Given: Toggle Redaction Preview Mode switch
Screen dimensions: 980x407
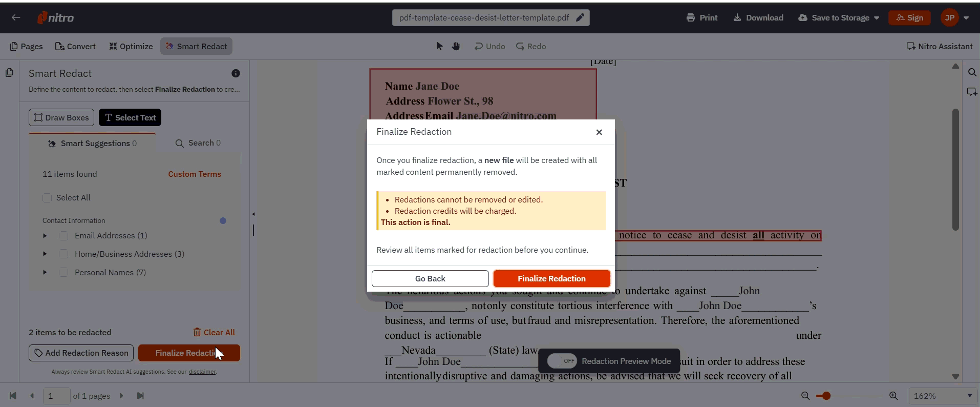Looking at the screenshot, I should [562, 361].
